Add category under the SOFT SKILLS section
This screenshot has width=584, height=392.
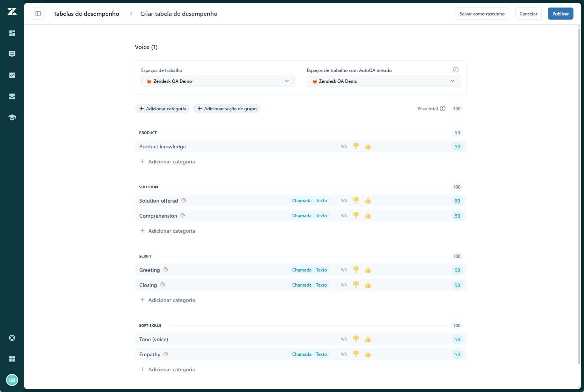pyautogui.click(x=167, y=369)
